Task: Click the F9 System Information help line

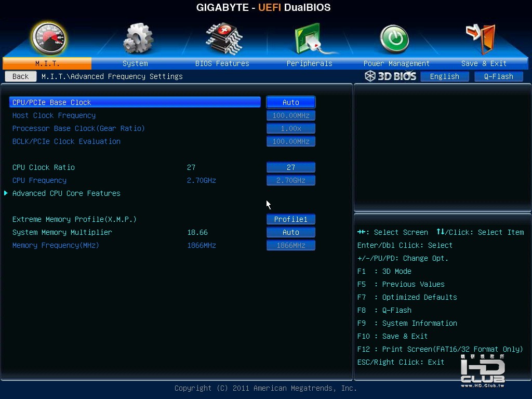Action: tap(407, 323)
